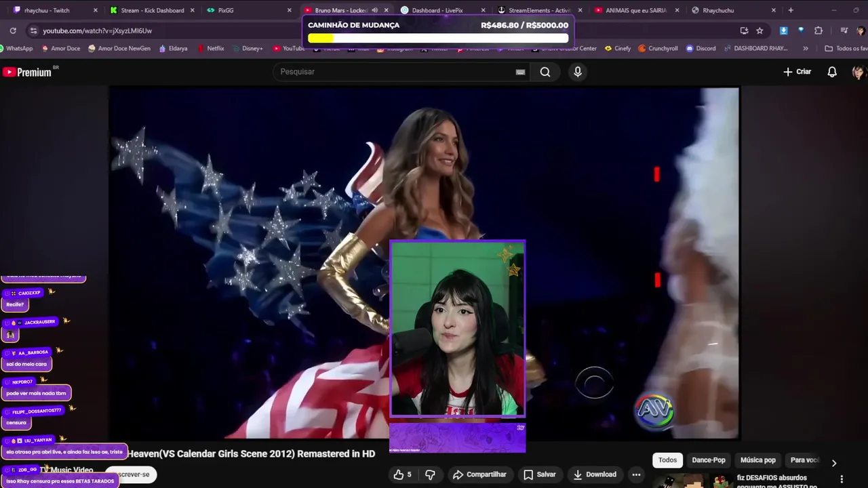868x488 pixels.
Task: Open options for the suggested video
Action: pyautogui.click(x=842, y=479)
